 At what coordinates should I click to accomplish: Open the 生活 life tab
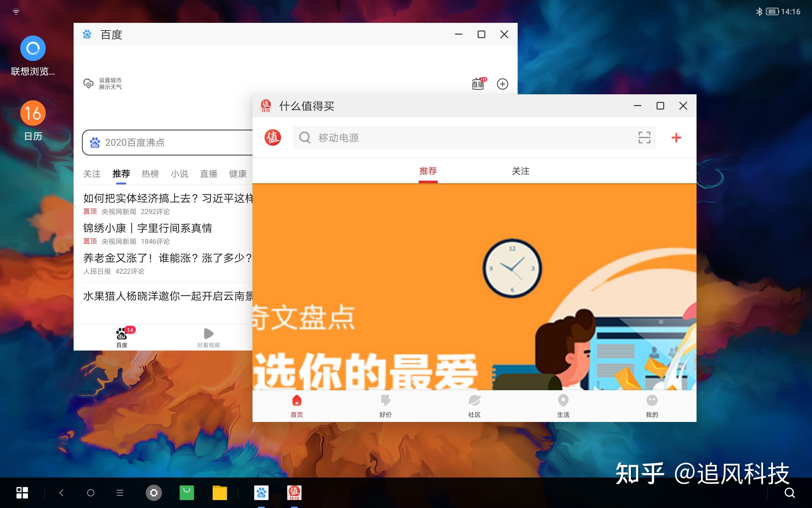[x=563, y=406]
